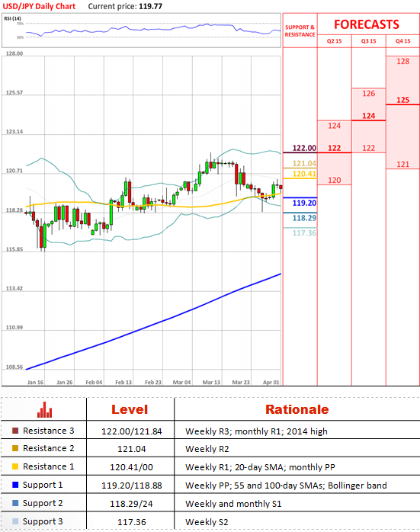Viewport: 420px width, 532px height.
Task: Click the Rationale column header
Action: click(297, 409)
